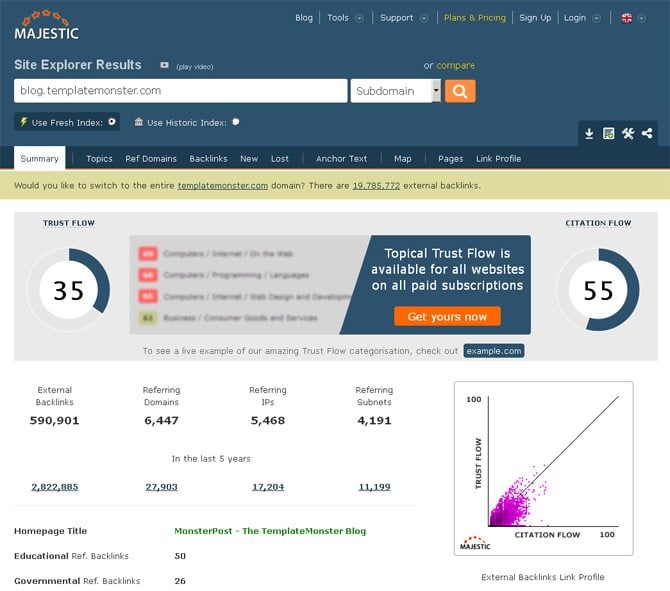Click the share icon

(x=647, y=134)
